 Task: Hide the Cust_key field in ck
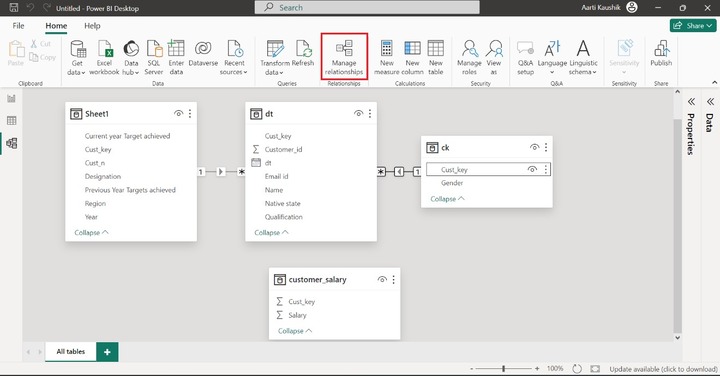532,169
